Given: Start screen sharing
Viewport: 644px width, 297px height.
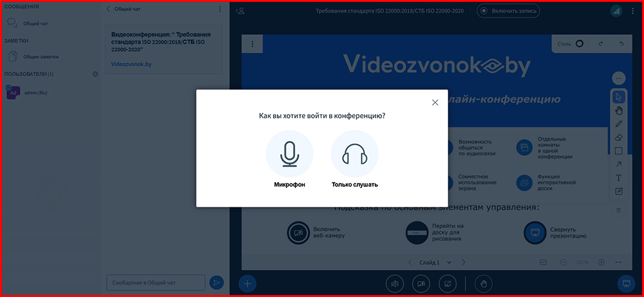Looking at the screenshot, I should pyautogui.click(x=448, y=283).
